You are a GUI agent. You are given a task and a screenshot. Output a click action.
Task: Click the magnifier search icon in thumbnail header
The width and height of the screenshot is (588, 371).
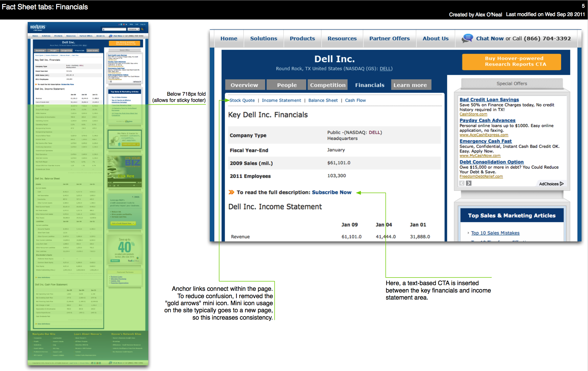(142, 29)
